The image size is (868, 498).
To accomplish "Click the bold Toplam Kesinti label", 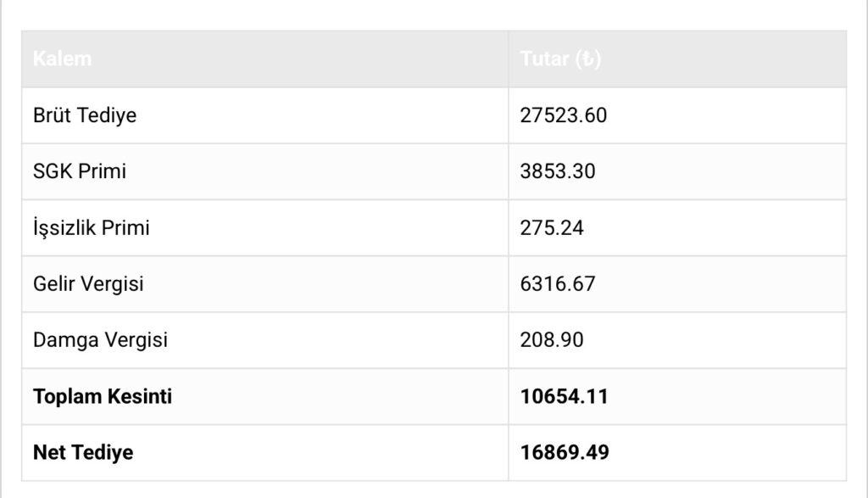I will click(103, 396).
